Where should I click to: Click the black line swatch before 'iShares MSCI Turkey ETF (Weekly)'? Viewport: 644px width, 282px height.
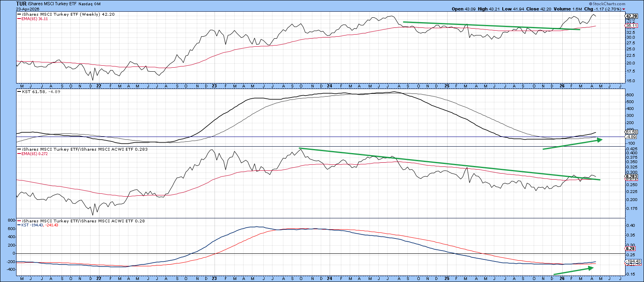coord(19,14)
